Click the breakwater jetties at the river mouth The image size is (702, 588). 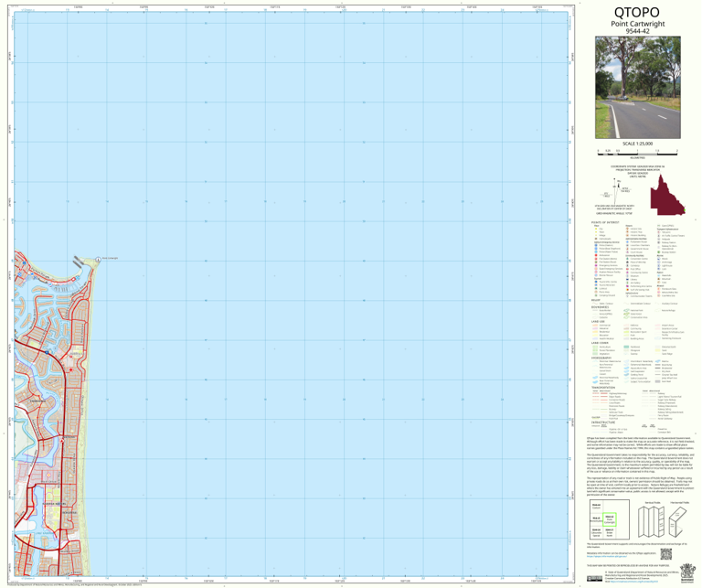[x=78, y=261]
